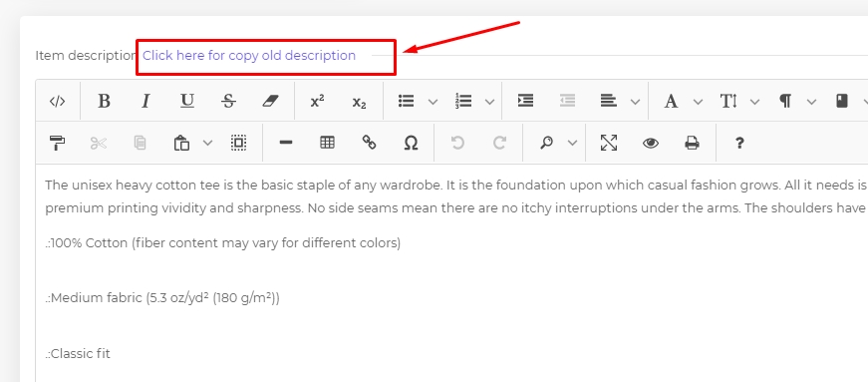
Task: Click the scissors cut icon
Action: (x=98, y=143)
